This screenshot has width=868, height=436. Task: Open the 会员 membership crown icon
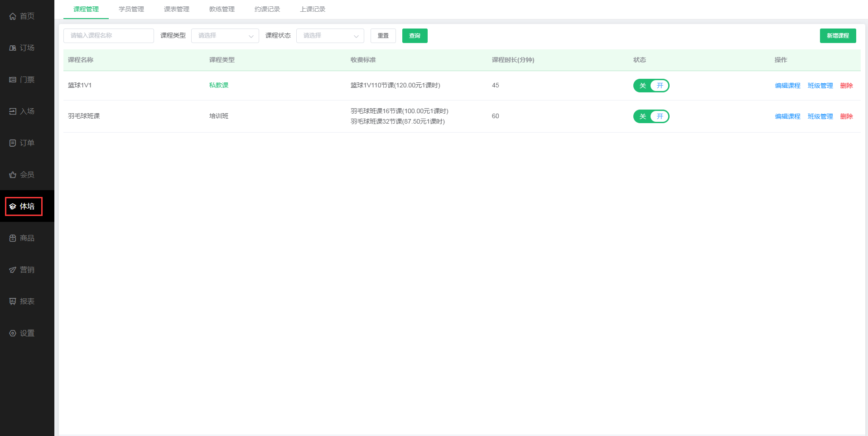[x=13, y=175]
